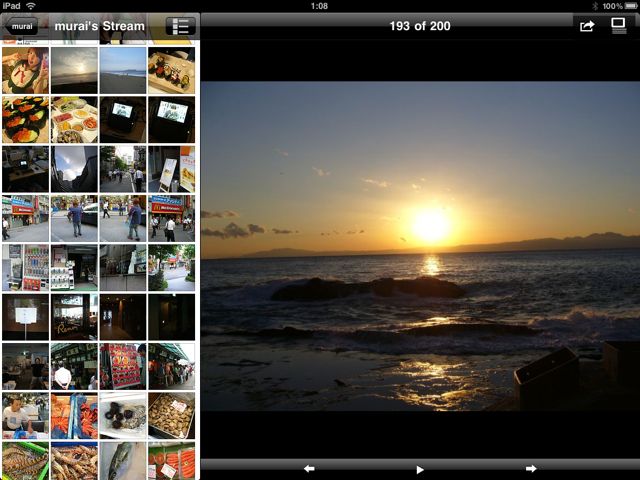Open the sky between buildings thumbnail

point(74,169)
